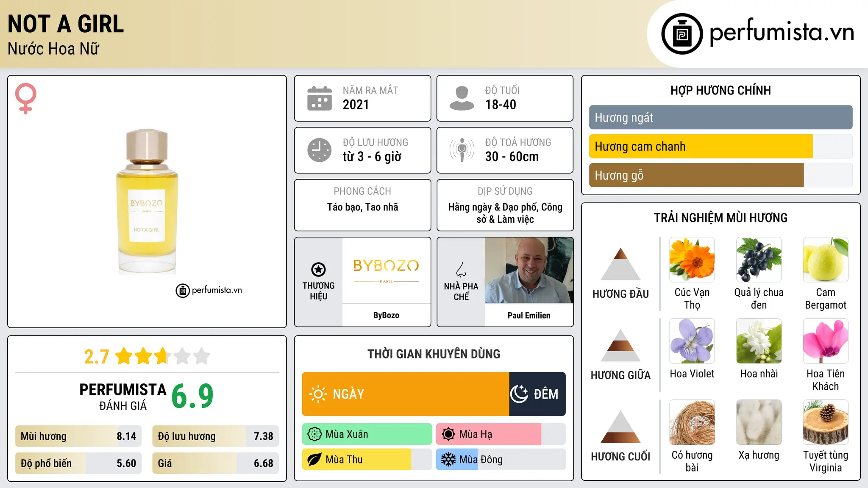Click the HƯƠNG ĐẦU label

(x=620, y=294)
